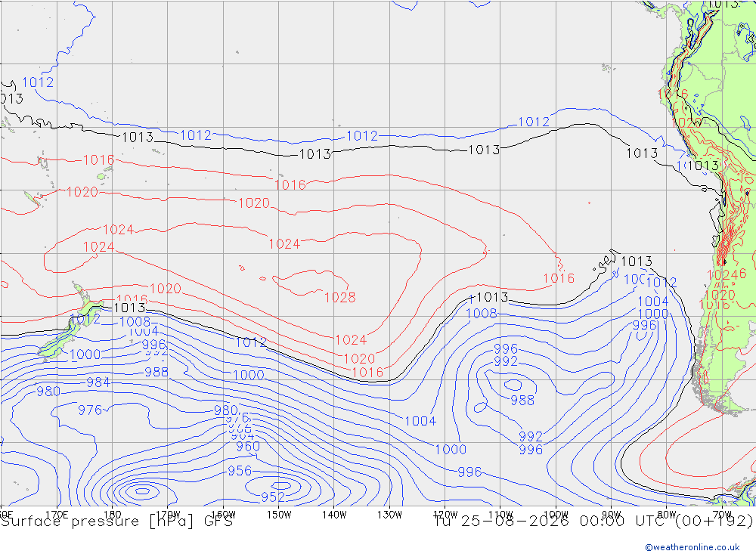
Task: Click the blue 984 isobar label
Action: 98,382
